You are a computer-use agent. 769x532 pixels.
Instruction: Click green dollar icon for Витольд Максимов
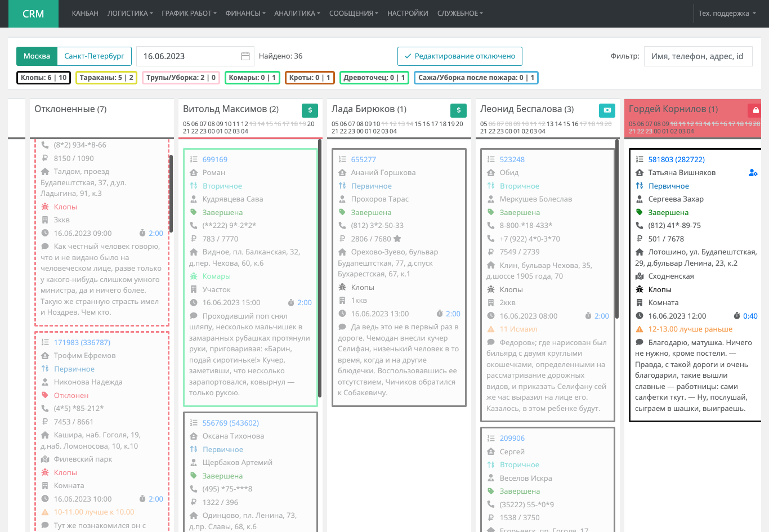(x=310, y=110)
